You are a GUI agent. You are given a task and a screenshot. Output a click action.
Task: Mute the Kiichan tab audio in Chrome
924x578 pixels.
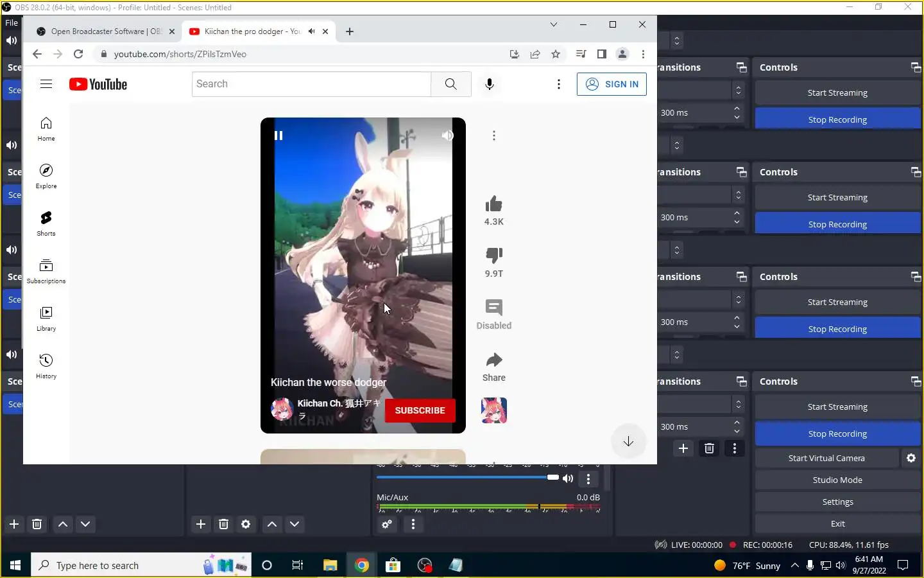click(311, 31)
